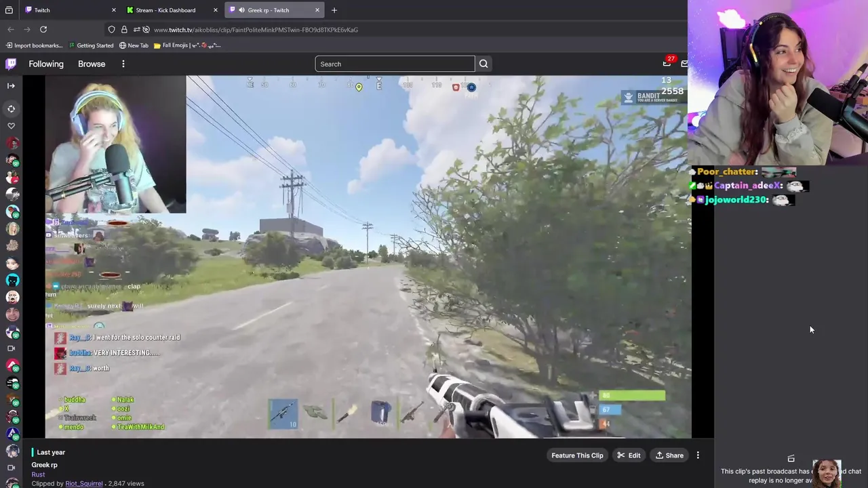Open a new browser tab with plus
This screenshot has height=488, width=868.
pos(334,10)
